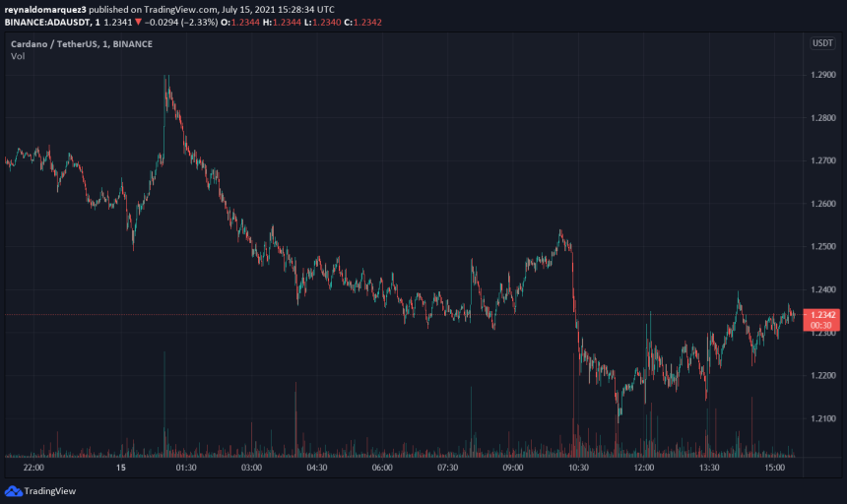Click the current price label 1.2342
Viewport: 847px width, 504px height.
tap(822, 315)
